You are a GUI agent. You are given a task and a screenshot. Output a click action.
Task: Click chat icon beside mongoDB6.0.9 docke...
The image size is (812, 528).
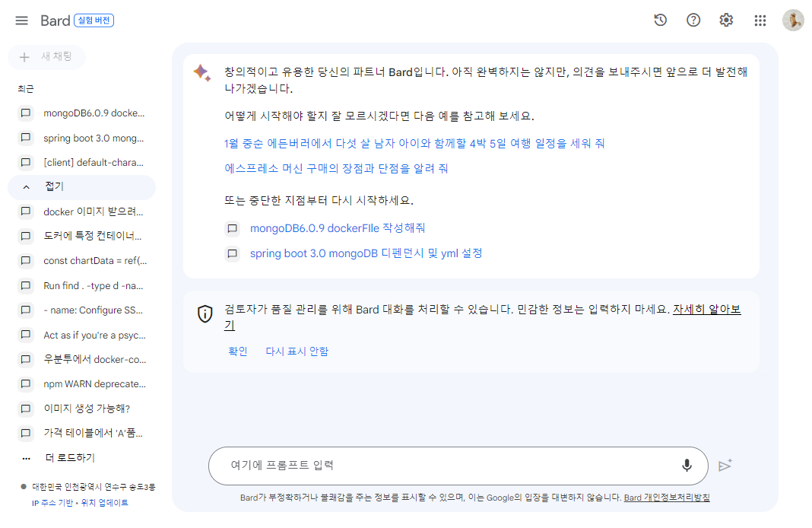pyautogui.click(x=25, y=113)
